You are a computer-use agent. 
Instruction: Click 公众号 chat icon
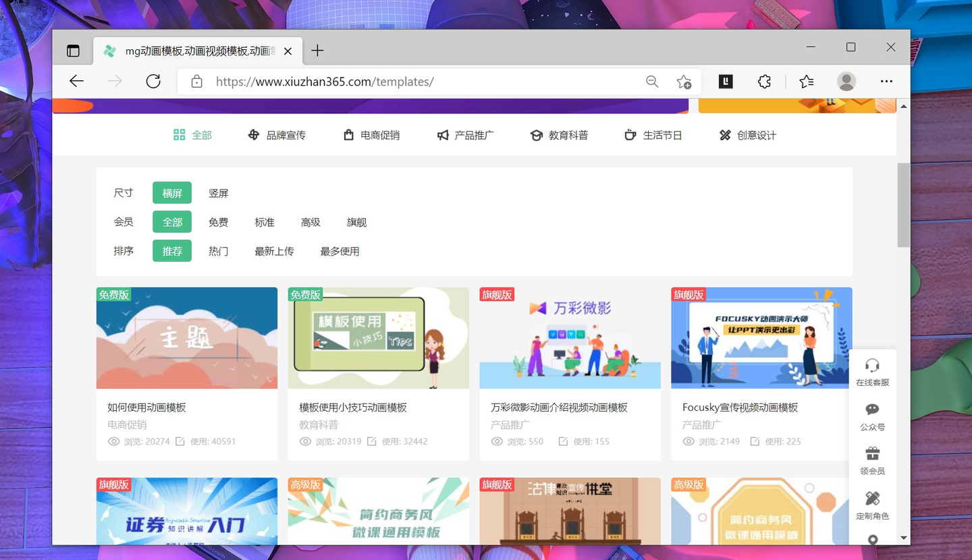[x=872, y=410]
